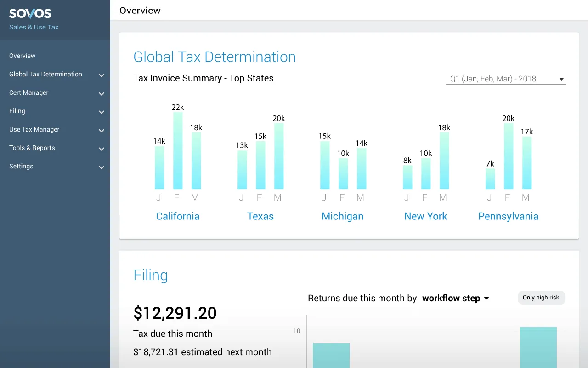Click the California state link
Image resolution: width=588 pixels, height=368 pixels.
click(178, 216)
